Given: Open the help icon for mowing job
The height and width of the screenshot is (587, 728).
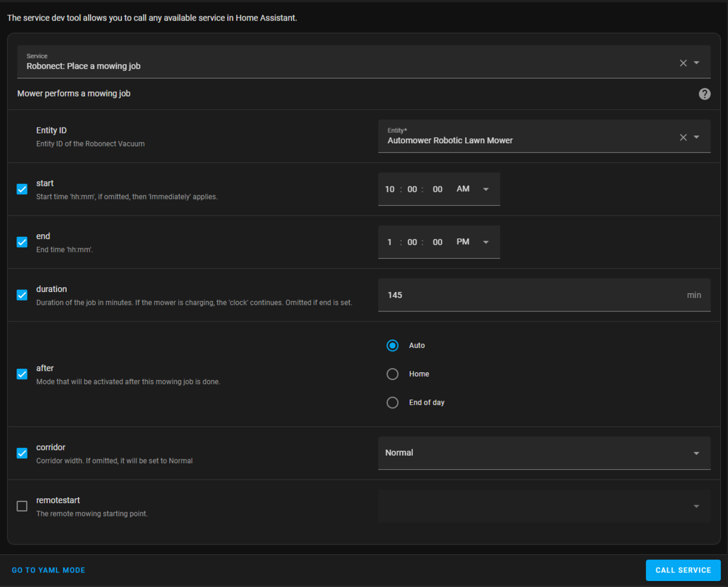Looking at the screenshot, I should coord(704,94).
